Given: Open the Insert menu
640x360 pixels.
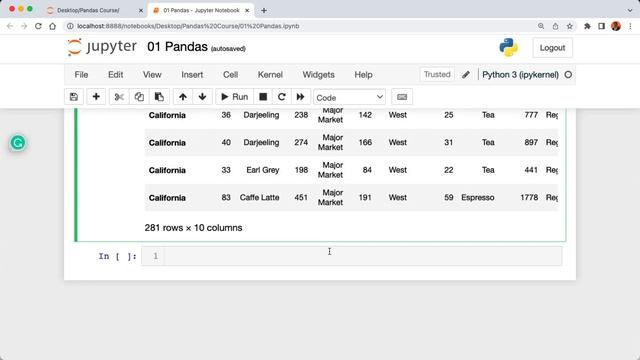Looking at the screenshot, I should coord(192,75).
